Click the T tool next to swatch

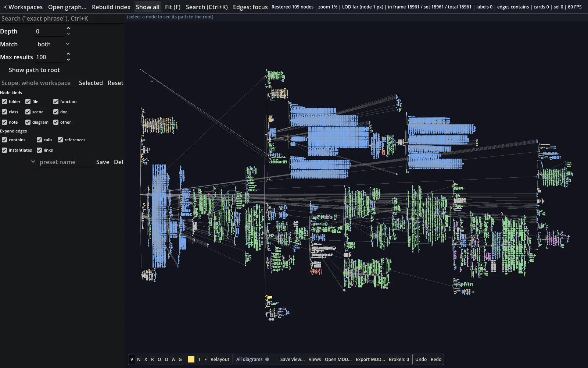(199, 360)
